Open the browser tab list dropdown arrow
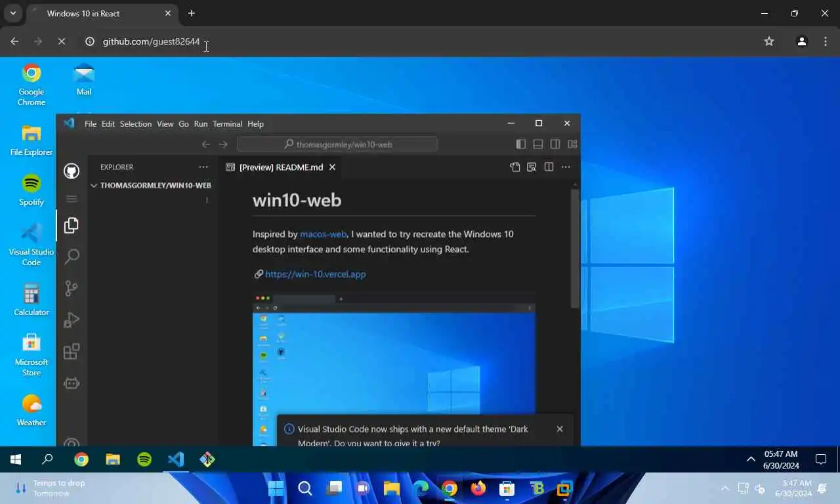Viewport: 840px width, 504px height. pos(12,13)
